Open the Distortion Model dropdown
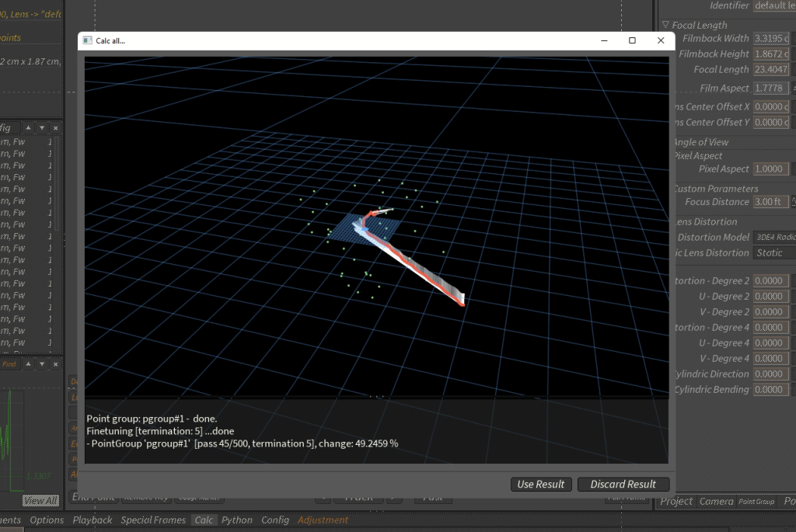Viewport: 796px width, 532px height. click(773, 237)
